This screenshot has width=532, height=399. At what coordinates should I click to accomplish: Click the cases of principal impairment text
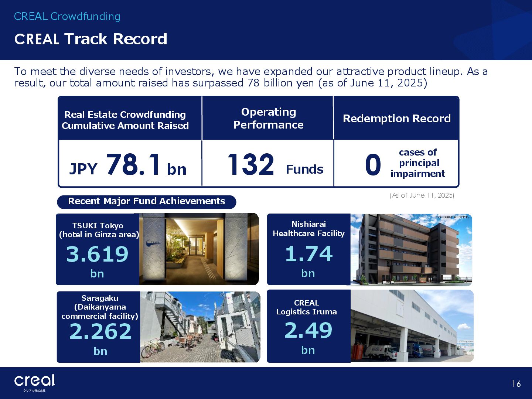click(x=418, y=163)
